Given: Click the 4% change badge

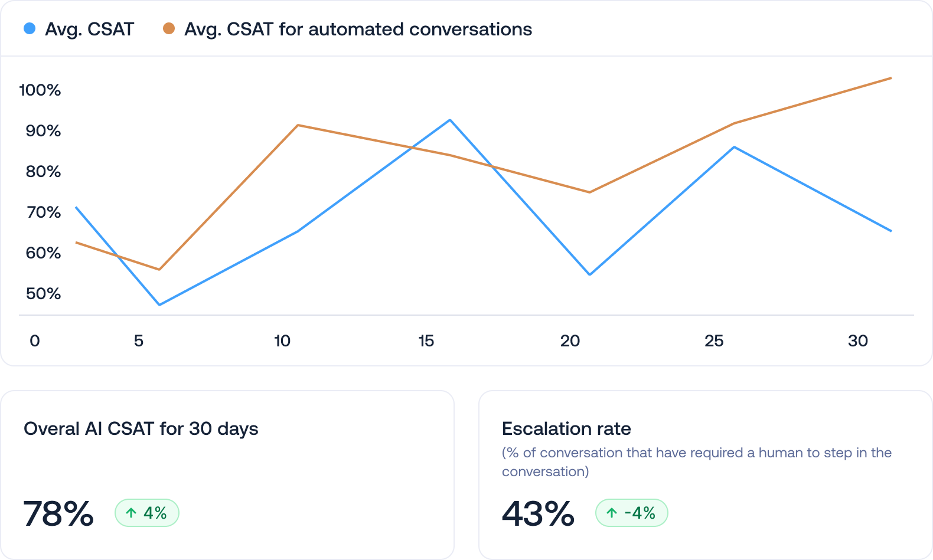Looking at the screenshot, I should tap(147, 513).
